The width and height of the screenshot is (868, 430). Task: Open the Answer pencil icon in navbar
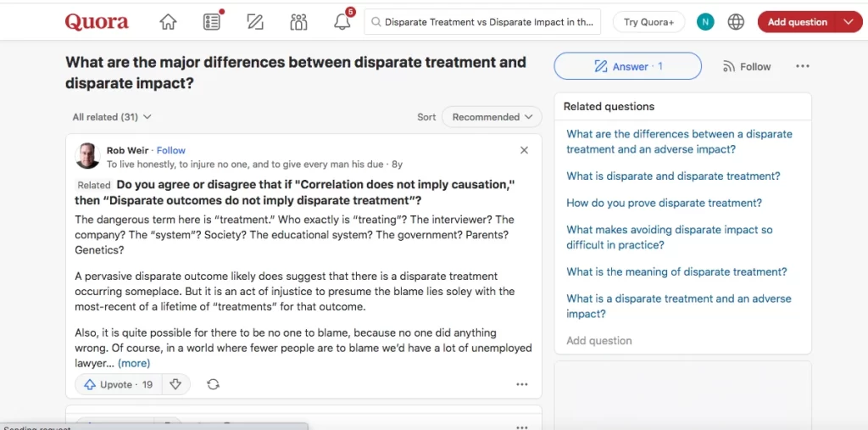coord(255,21)
